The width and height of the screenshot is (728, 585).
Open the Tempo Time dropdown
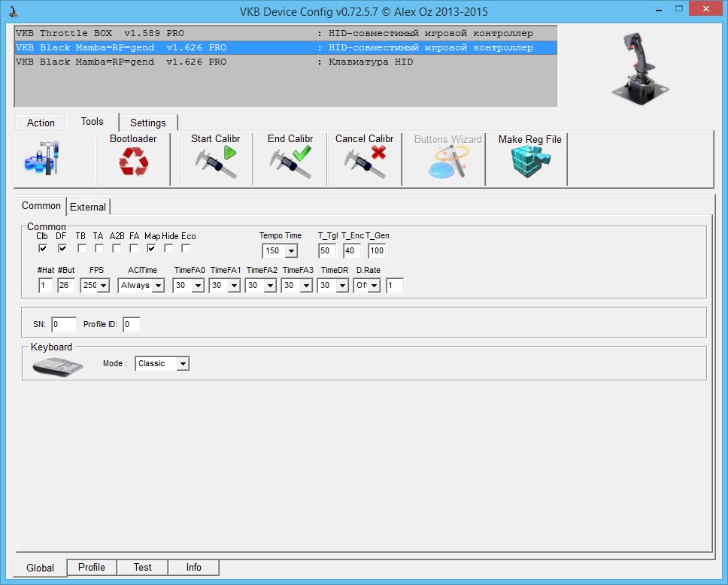[x=291, y=251]
